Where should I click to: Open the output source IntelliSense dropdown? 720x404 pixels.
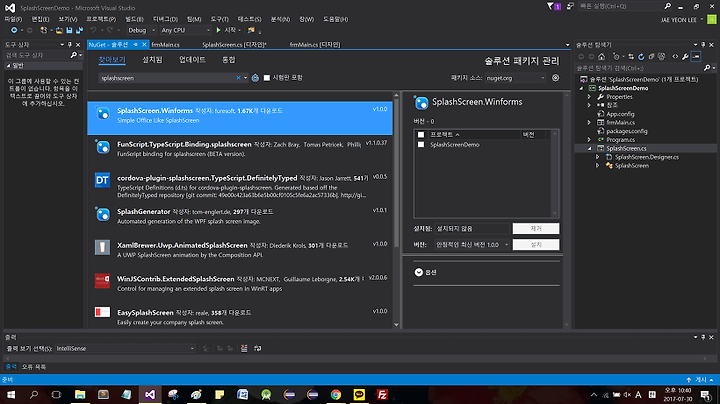pyautogui.click(x=125, y=348)
